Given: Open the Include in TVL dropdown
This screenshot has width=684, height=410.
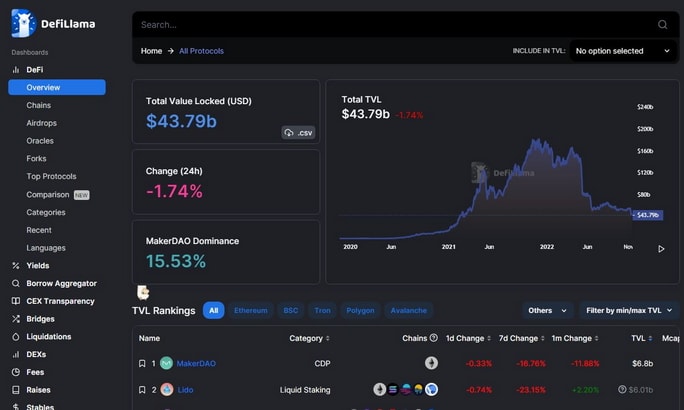Looking at the screenshot, I should coord(623,51).
